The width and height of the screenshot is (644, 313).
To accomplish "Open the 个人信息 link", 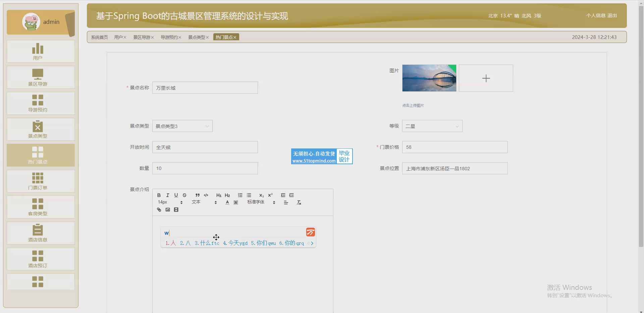I will pyautogui.click(x=596, y=15).
